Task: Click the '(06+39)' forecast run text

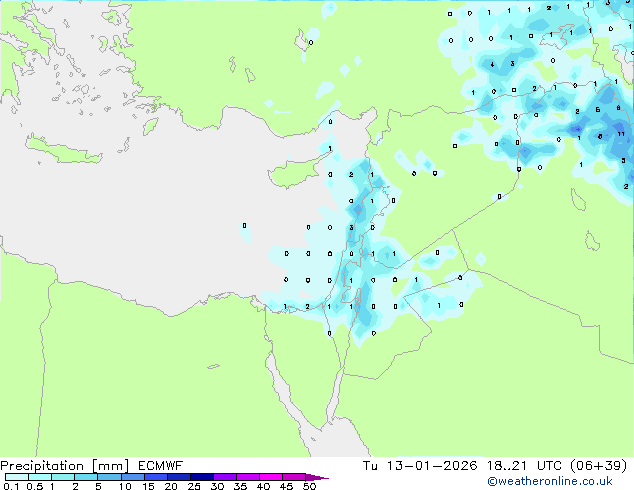Action: click(x=599, y=466)
